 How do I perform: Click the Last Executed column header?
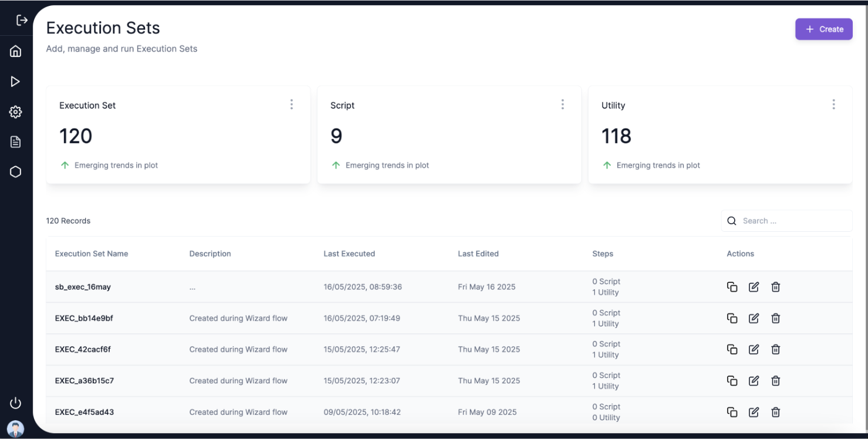click(349, 254)
